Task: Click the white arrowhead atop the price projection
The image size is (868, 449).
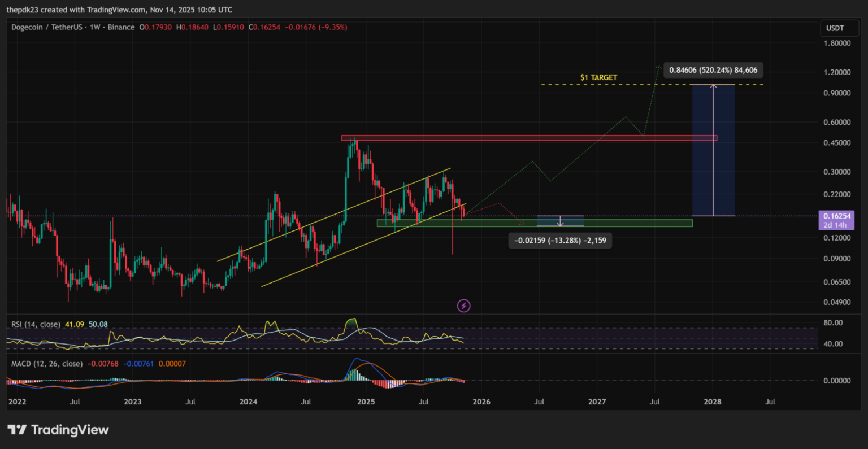Action: click(x=714, y=86)
